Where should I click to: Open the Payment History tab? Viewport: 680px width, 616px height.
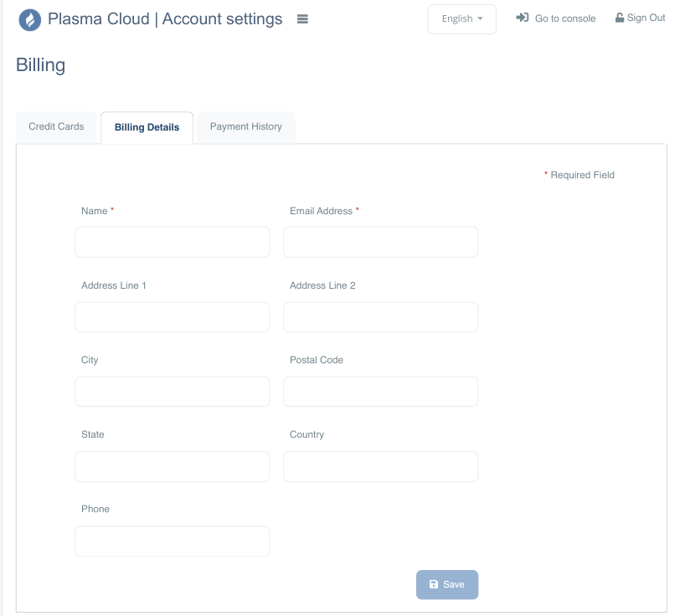point(246,126)
